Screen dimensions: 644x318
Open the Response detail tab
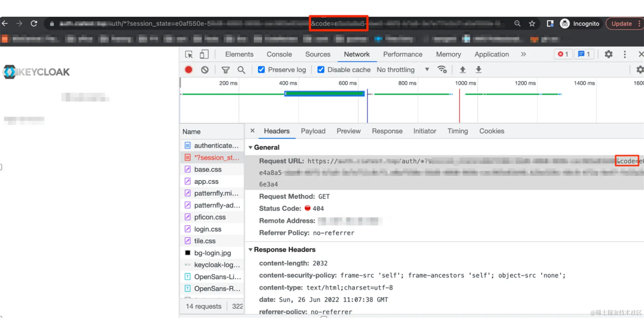pyautogui.click(x=387, y=131)
